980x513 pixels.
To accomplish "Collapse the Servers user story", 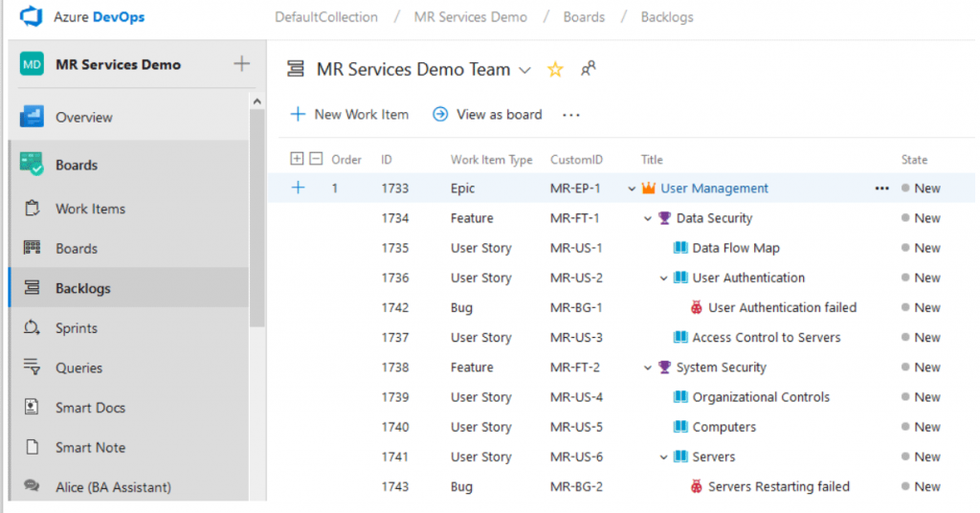I will coord(664,458).
